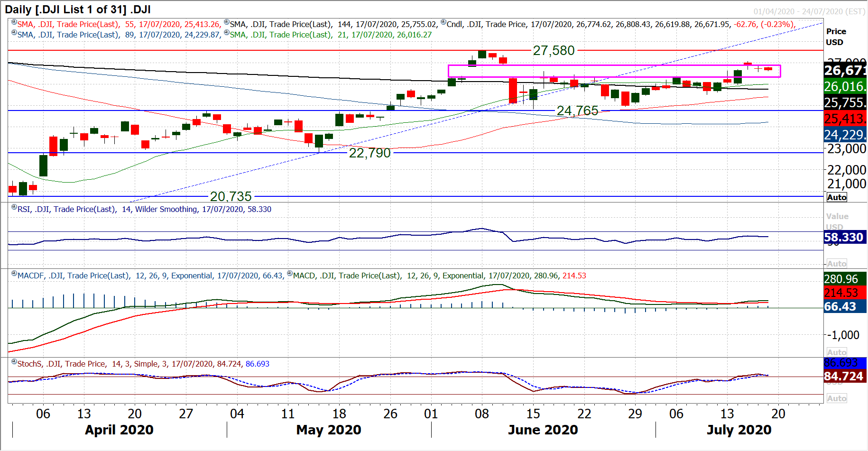
Task: Click the circle icon beside SMA 144 legend
Action: click(227, 22)
